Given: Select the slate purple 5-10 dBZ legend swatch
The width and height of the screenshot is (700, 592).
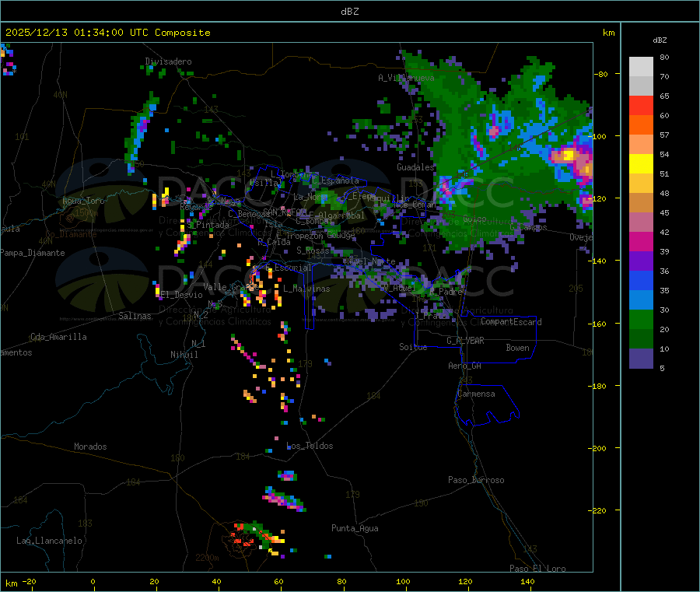Looking at the screenshot, I should (x=641, y=358).
